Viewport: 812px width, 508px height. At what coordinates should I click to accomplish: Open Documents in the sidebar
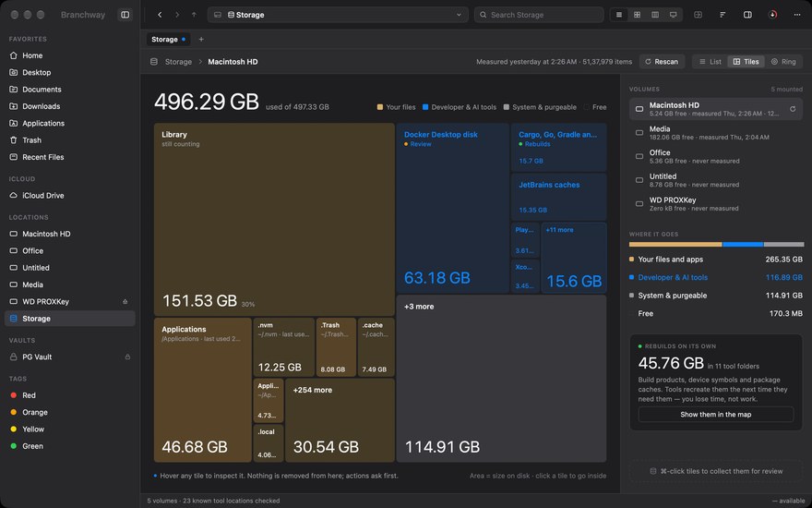[70, 90]
